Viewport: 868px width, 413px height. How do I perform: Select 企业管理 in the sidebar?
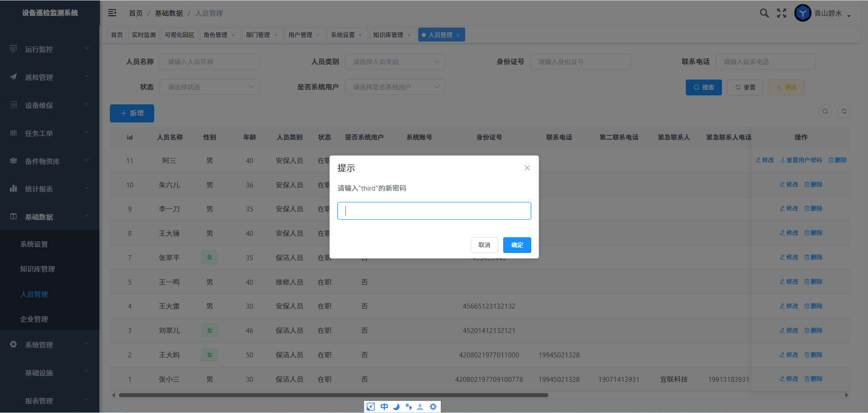34,319
